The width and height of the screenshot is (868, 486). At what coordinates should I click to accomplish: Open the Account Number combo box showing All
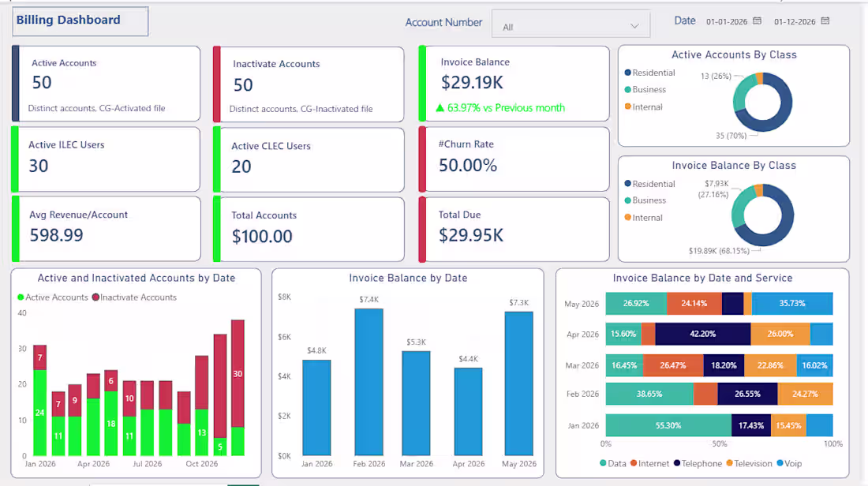click(571, 24)
